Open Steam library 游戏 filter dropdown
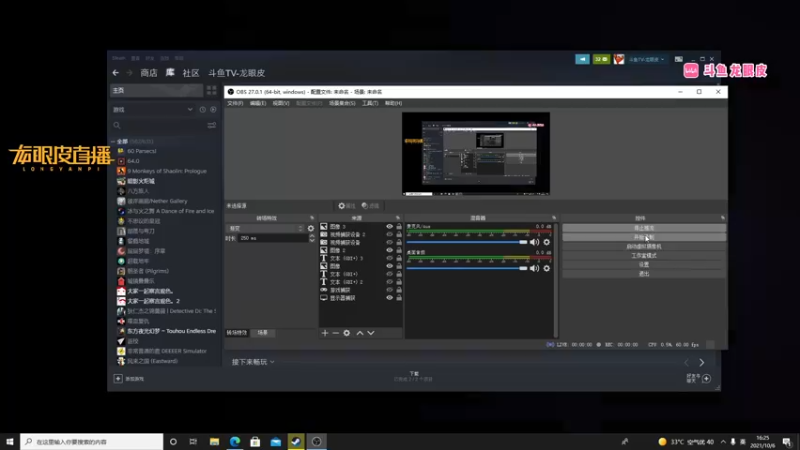Viewport: 800px width, 450px height. (153, 110)
